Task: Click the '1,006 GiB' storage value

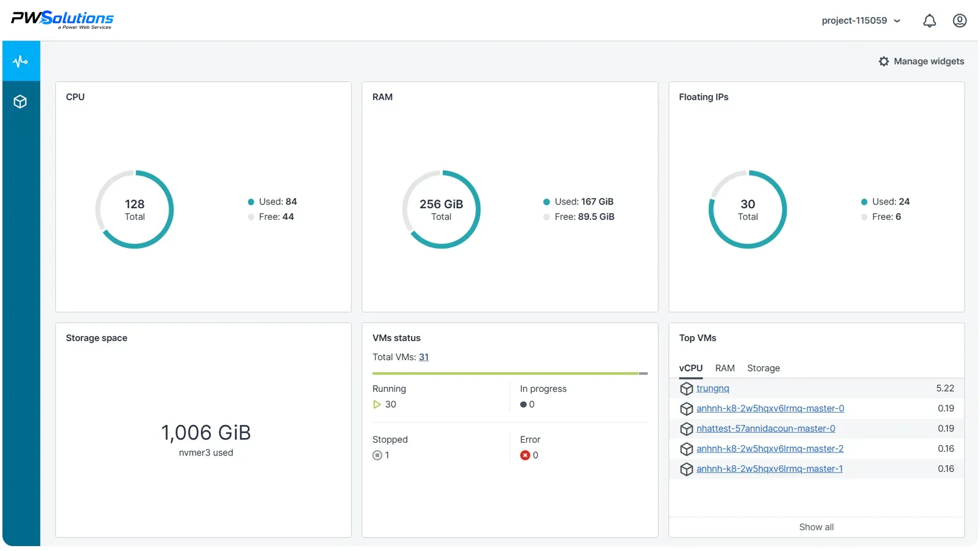Action: (x=206, y=433)
